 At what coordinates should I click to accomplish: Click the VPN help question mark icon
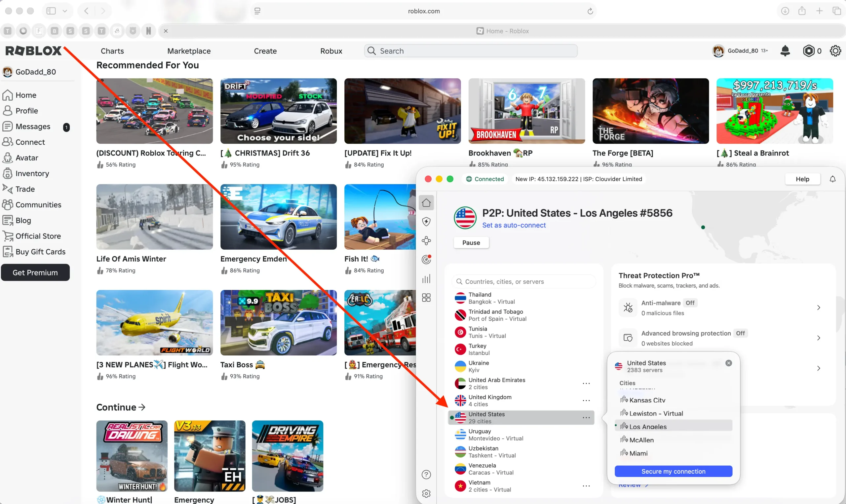[426, 475]
